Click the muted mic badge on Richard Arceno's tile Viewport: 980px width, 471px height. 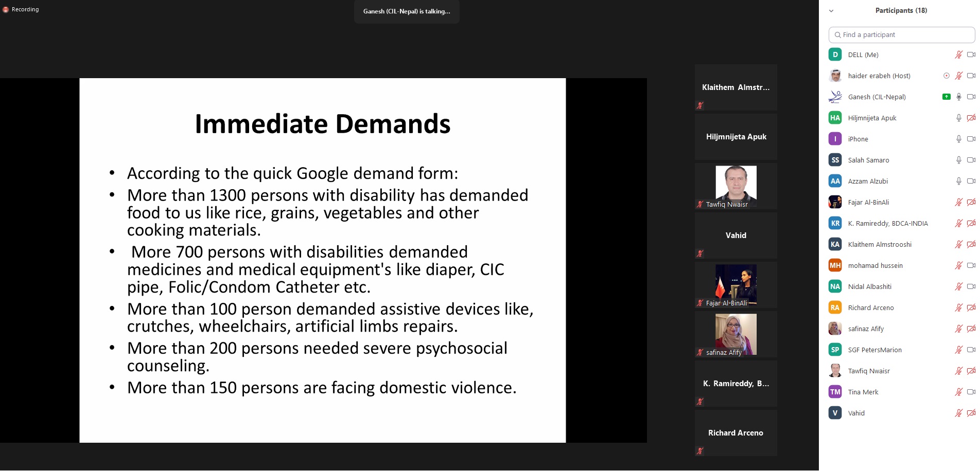pos(700,451)
